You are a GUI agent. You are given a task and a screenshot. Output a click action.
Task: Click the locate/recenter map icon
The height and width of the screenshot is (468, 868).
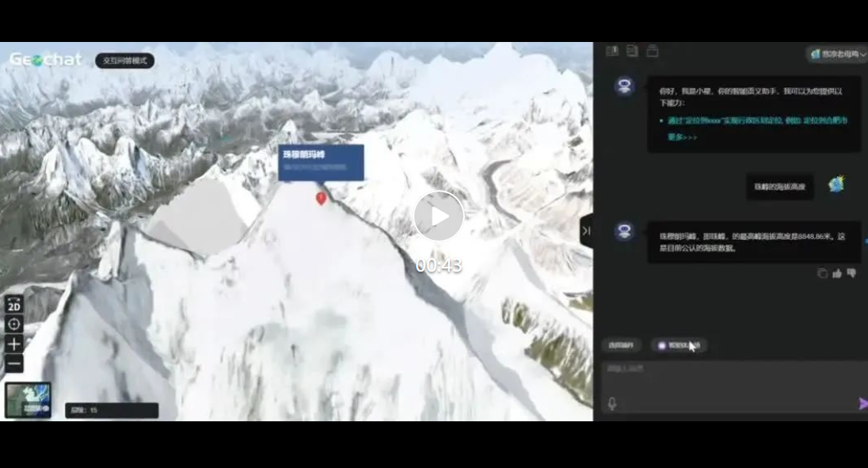[x=14, y=324]
